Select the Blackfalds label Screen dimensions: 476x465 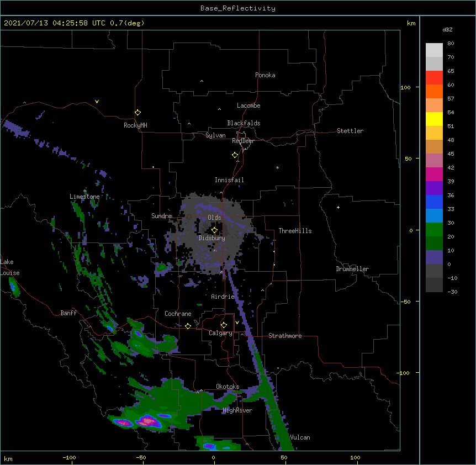point(244,123)
